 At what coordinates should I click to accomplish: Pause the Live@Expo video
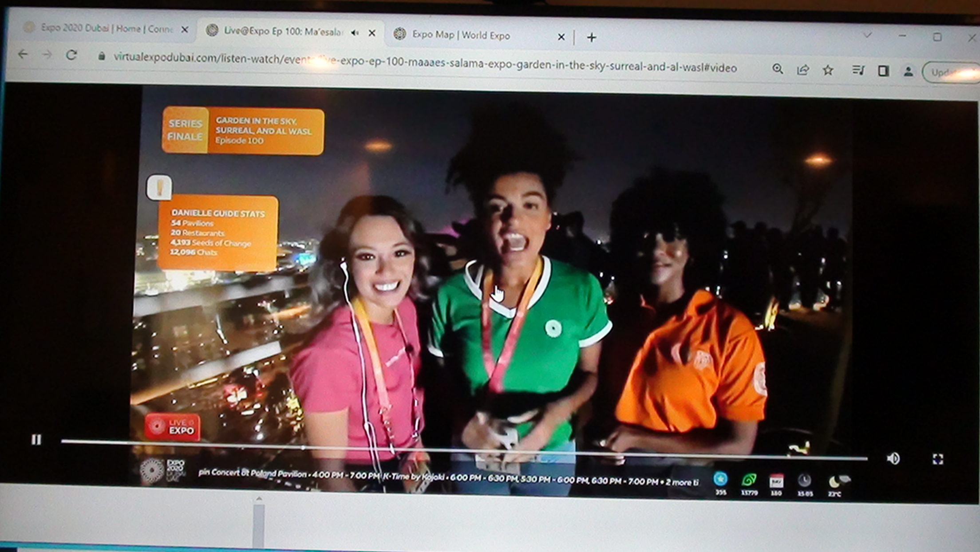pos(36,439)
